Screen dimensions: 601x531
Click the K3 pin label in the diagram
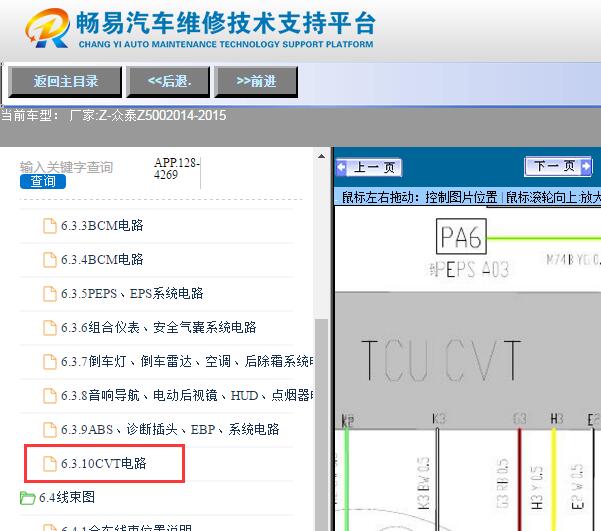pyautogui.click(x=439, y=419)
